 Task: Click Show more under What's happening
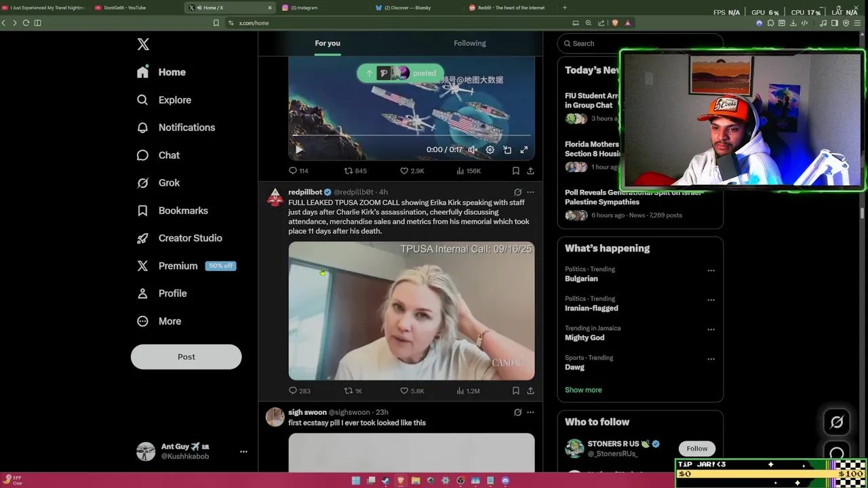583,390
